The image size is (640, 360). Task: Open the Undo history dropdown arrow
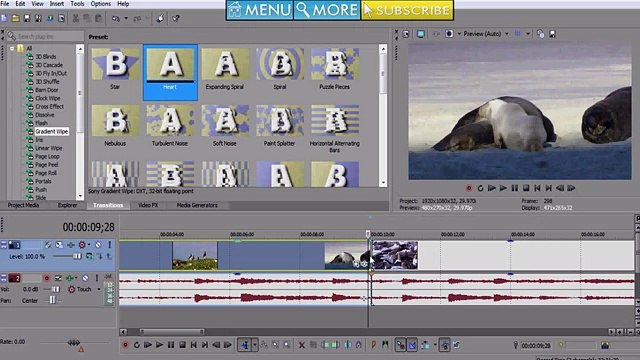(126, 18)
